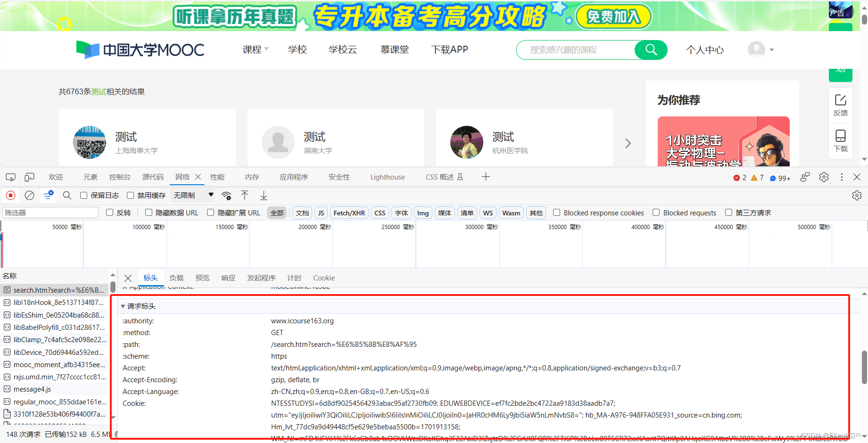Click the inspect element picker icon
The width and height of the screenshot is (868, 443).
pyautogui.click(x=10, y=177)
